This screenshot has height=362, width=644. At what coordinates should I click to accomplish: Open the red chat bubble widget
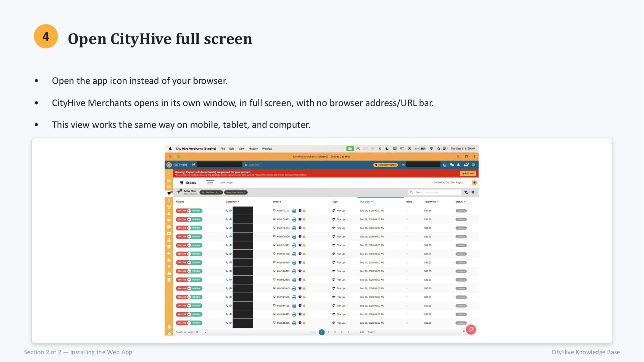click(x=471, y=330)
